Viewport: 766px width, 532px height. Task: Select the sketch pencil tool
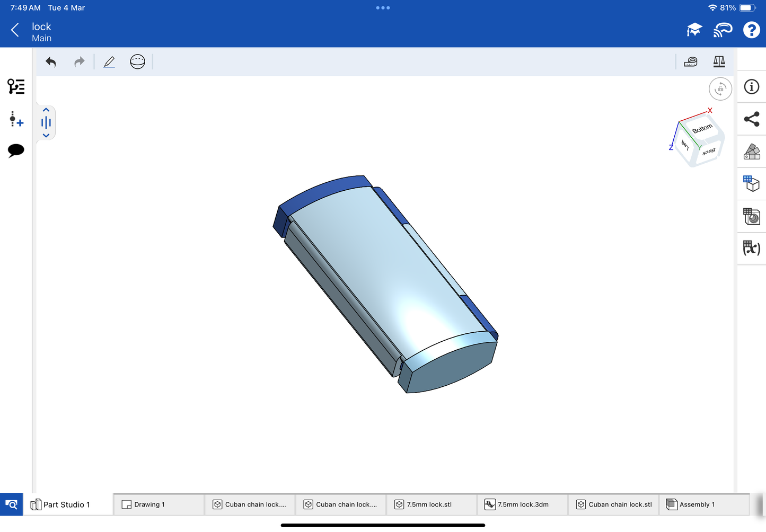[109, 62]
